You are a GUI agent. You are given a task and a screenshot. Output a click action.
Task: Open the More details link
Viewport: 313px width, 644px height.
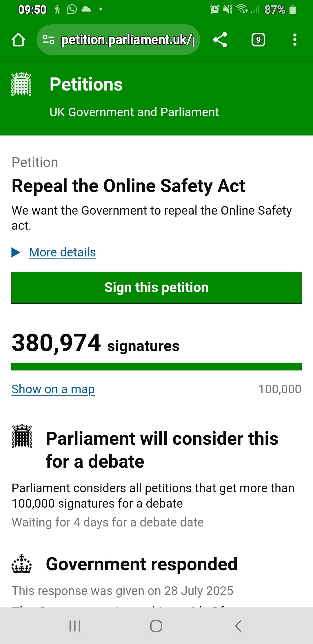pyautogui.click(x=63, y=252)
